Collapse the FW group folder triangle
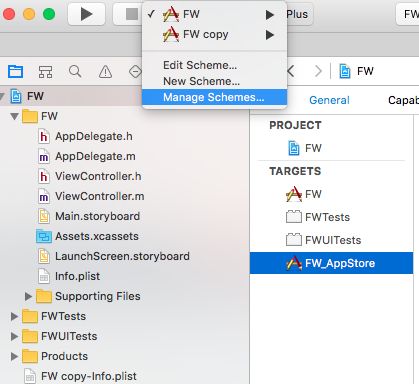This screenshot has height=384, width=419. click(x=14, y=116)
